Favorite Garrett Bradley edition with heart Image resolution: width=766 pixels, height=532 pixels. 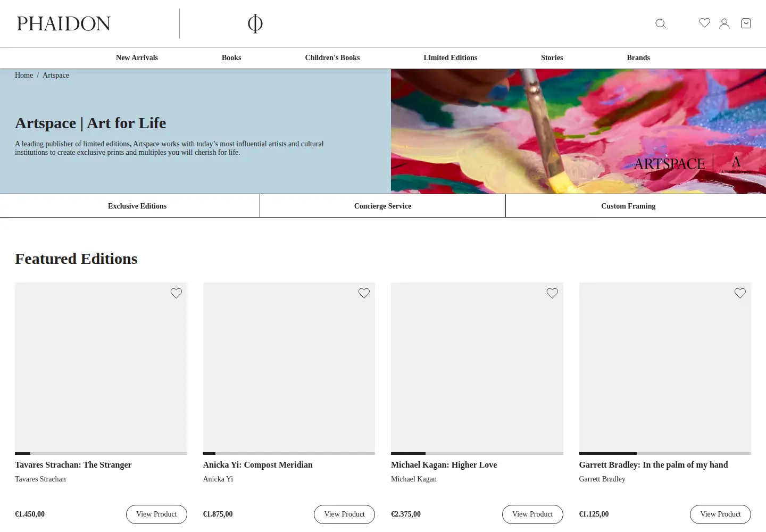740,293
